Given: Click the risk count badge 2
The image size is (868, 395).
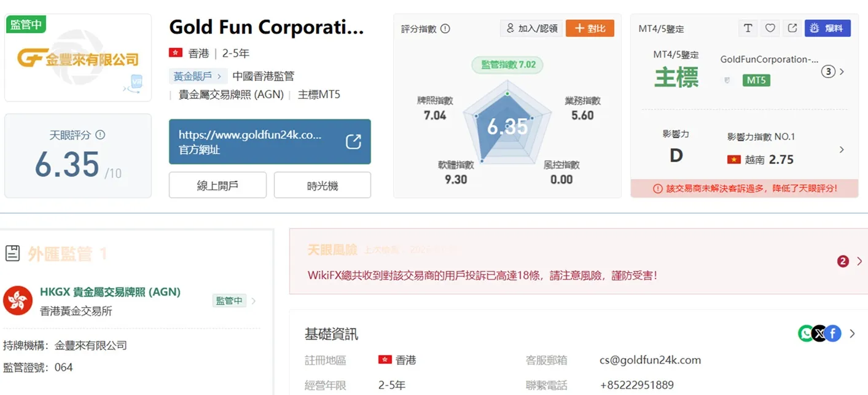Looking at the screenshot, I should (843, 261).
